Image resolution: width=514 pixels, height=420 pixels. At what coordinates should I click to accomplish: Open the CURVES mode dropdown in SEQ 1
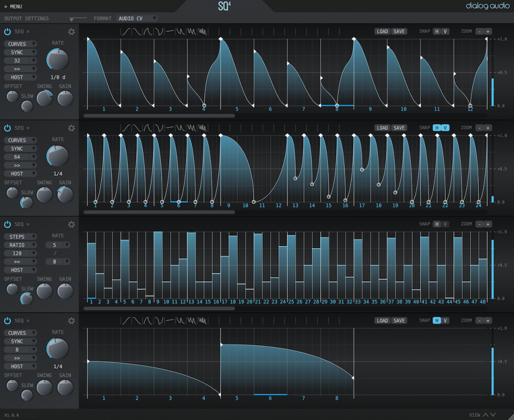20,44
